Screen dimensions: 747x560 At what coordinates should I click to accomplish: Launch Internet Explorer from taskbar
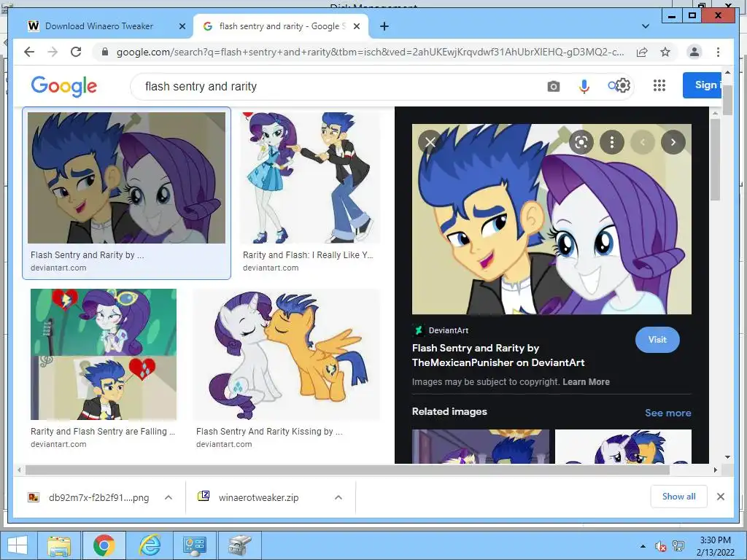[150, 545]
